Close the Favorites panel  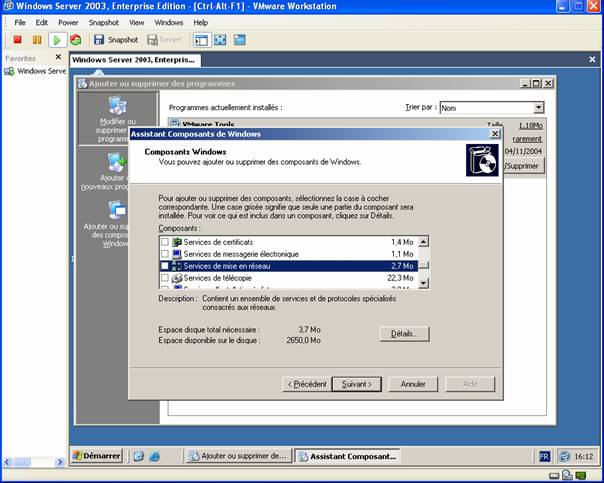[58, 57]
